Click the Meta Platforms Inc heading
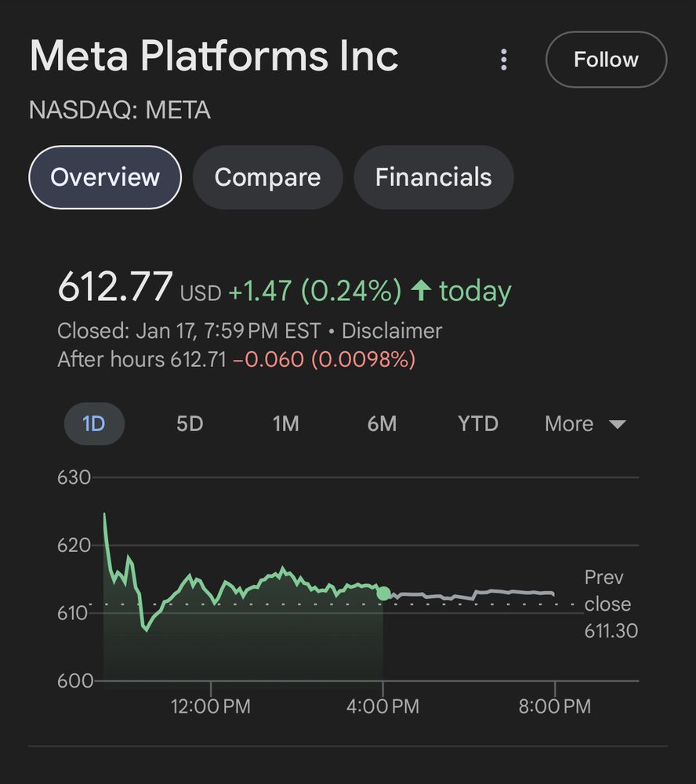Viewport: 696px width, 784px height. pos(214,56)
